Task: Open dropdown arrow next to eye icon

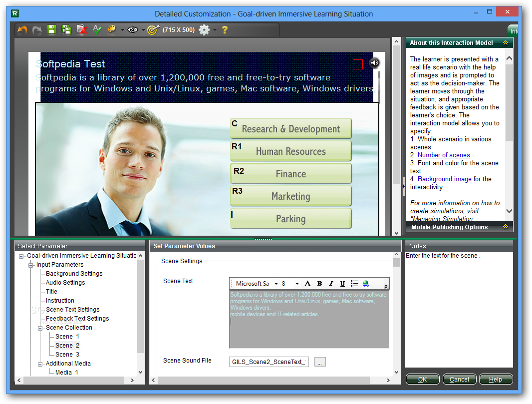Action: coord(143,30)
